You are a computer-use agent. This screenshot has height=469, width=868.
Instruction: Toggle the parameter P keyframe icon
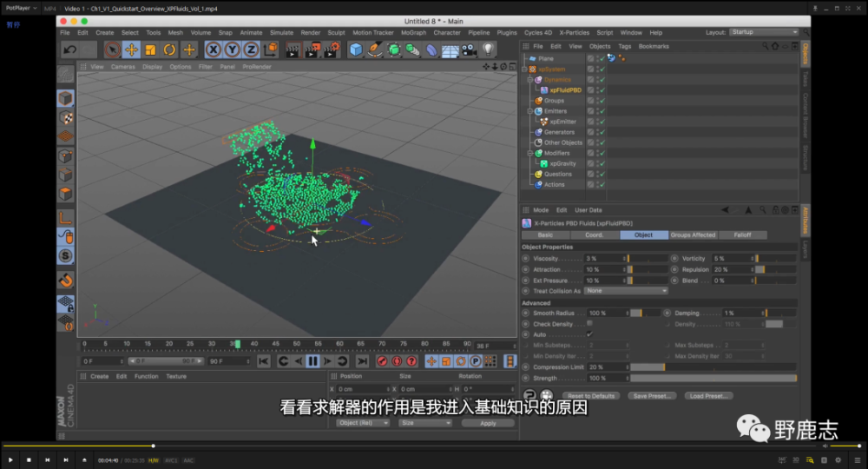(476, 361)
